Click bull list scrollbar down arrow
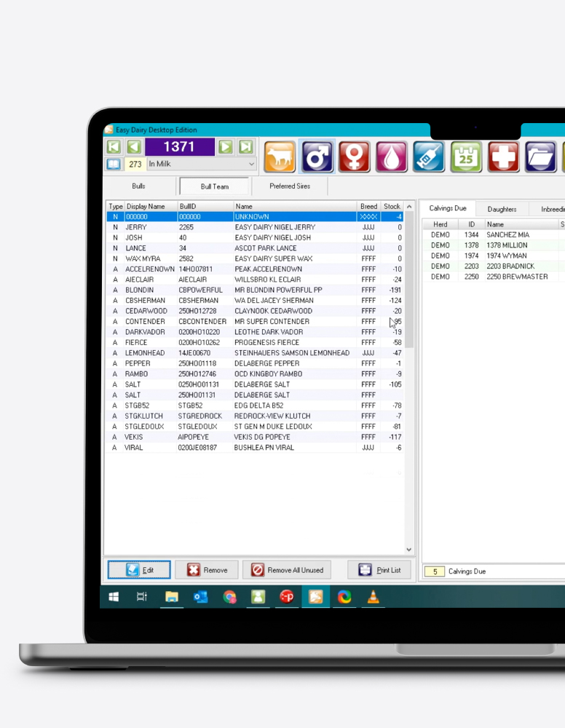 (x=409, y=549)
